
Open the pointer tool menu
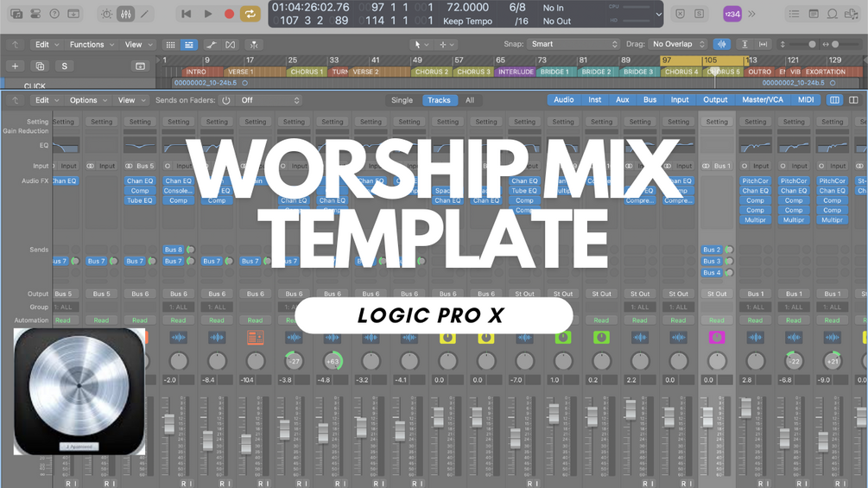tap(421, 44)
